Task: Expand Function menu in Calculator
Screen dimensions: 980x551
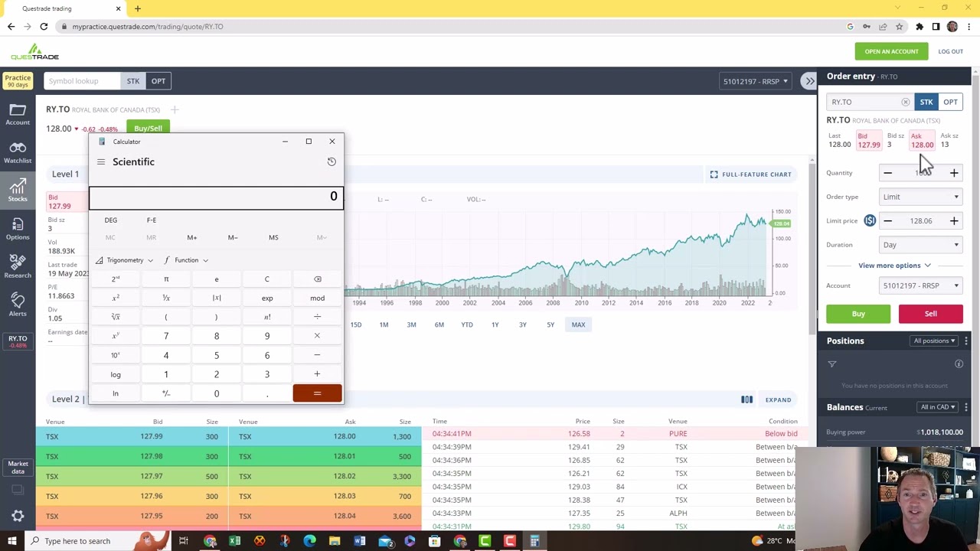Action: (186, 260)
